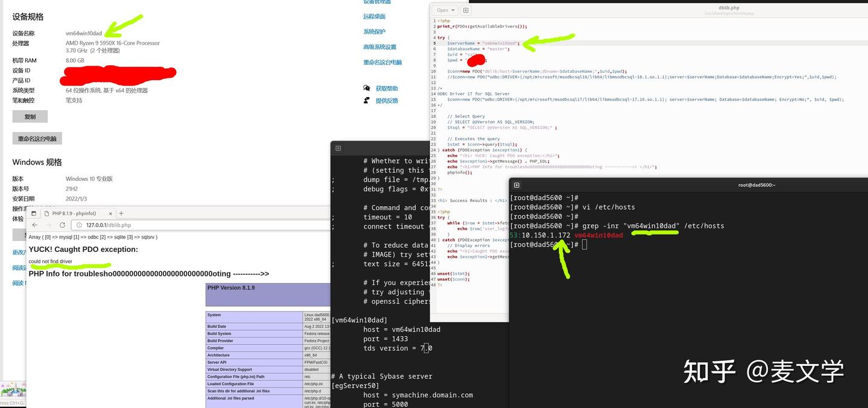This screenshot has height=408, width=868.
Task: Click the 设备规格 heading
Action: (x=28, y=17)
